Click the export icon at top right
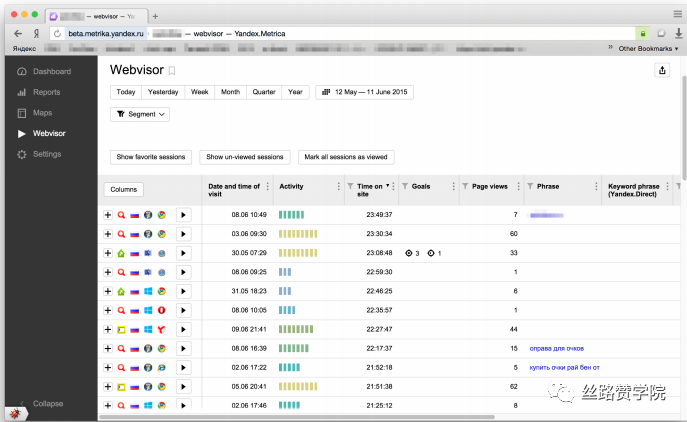 click(x=662, y=70)
